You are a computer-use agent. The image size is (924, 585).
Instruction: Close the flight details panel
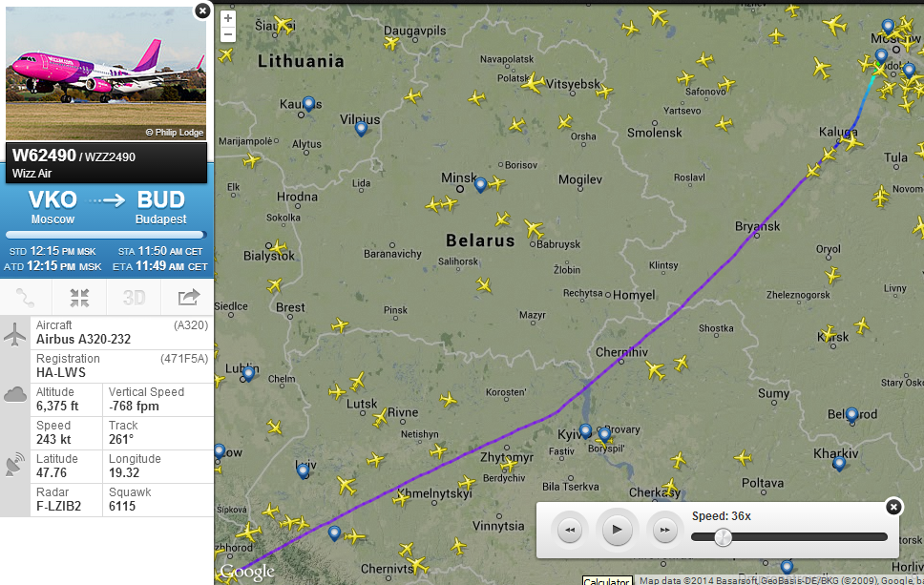tap(202, 10)
